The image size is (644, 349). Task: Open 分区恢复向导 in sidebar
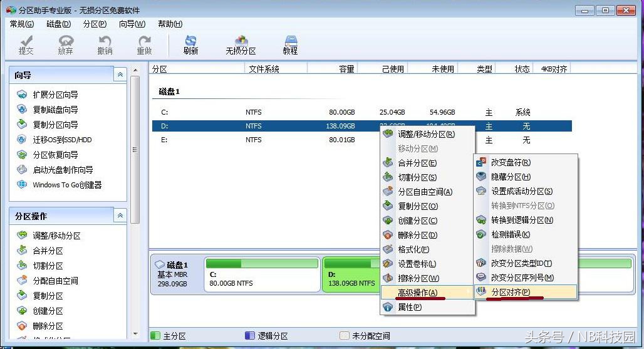click(x=48, y=155)
